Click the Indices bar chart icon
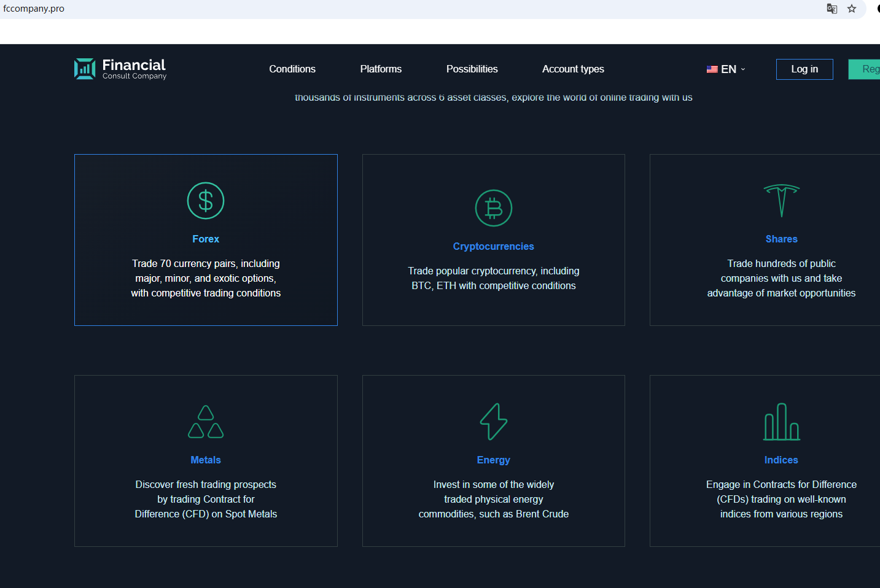This screenshot has width=880, height=588. coord(781,422)
